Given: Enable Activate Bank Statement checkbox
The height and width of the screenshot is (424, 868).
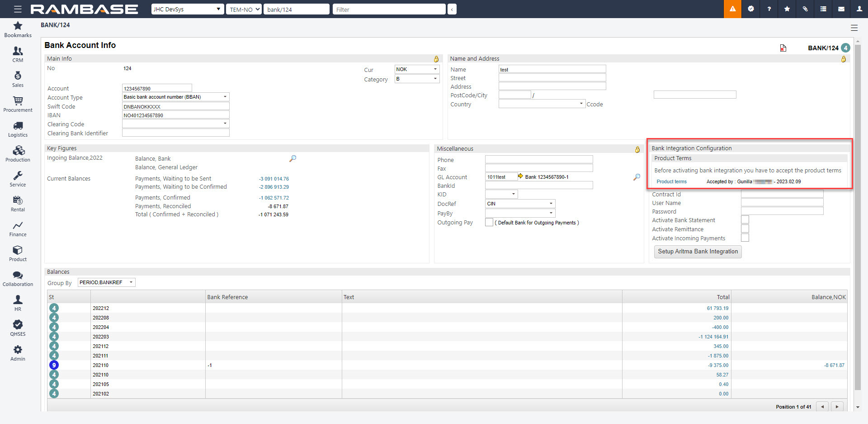Looking at the screenshot, I should click(745, 219).
